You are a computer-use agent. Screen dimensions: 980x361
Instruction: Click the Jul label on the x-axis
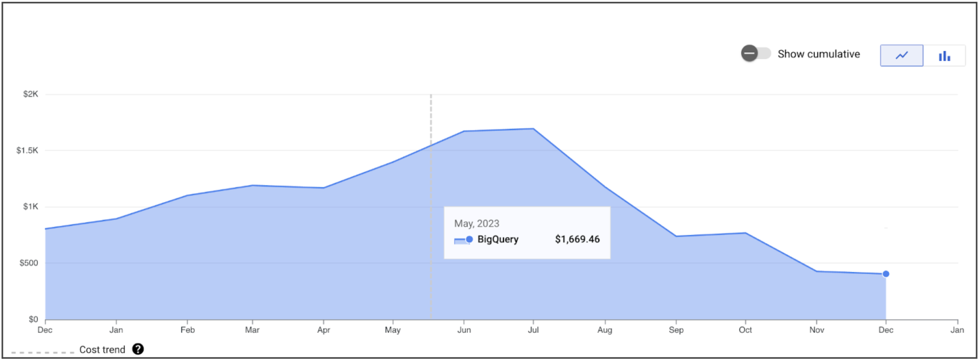coord(533,330)
